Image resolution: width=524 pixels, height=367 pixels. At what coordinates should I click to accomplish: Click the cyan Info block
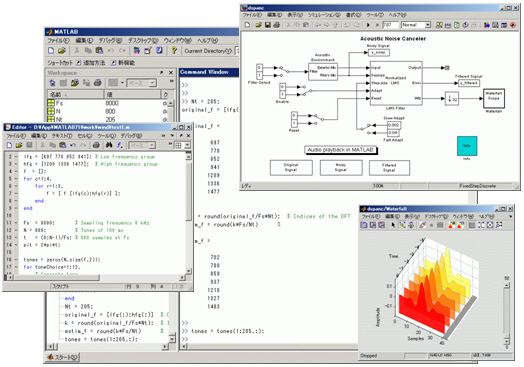(x=467, y=146)
